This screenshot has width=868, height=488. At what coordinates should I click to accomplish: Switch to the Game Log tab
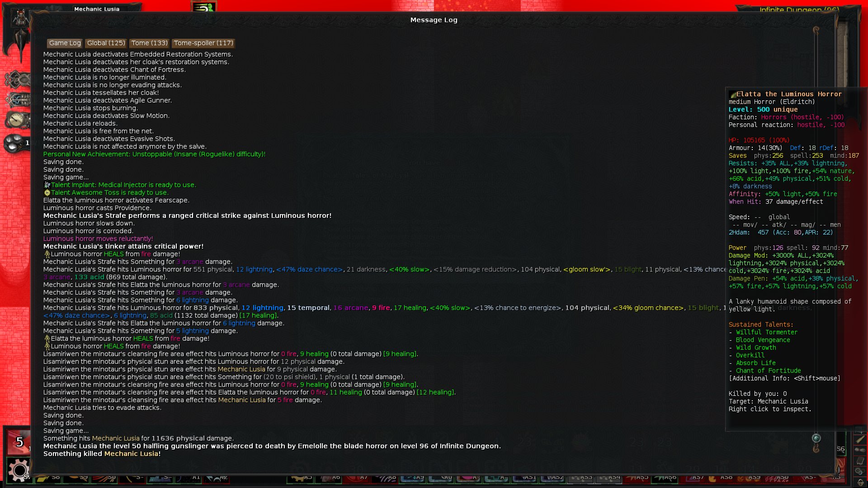(65, 43)
